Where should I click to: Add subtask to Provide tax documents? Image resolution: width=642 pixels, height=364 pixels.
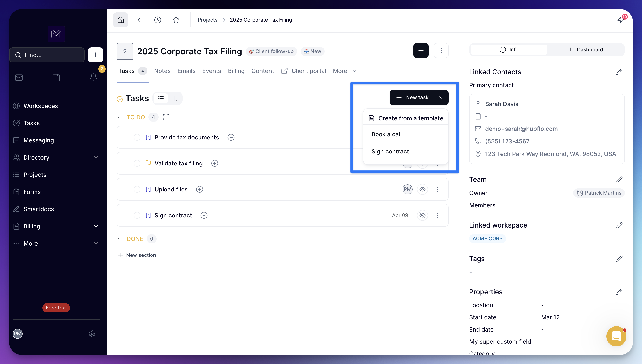[x=231, y=137]
